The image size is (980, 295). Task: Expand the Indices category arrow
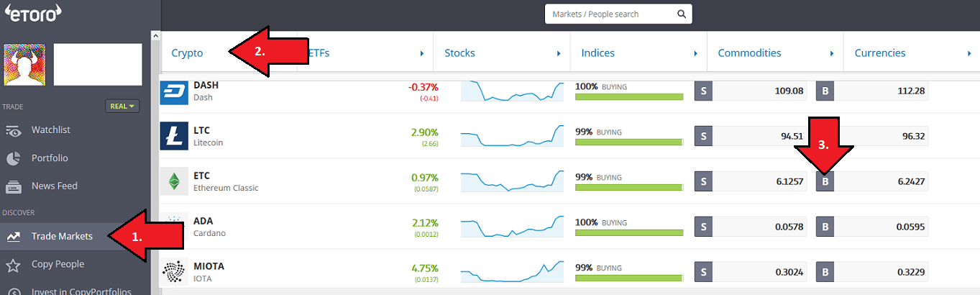[x=695, y=53]
